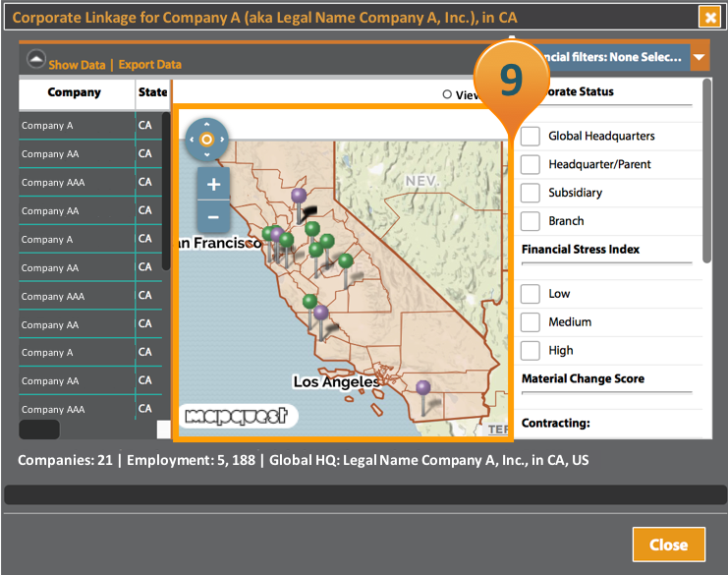This screenshot has height=575, width=728.
Task: Select the MapQuest logo on the map
Action: coord(237,416)
